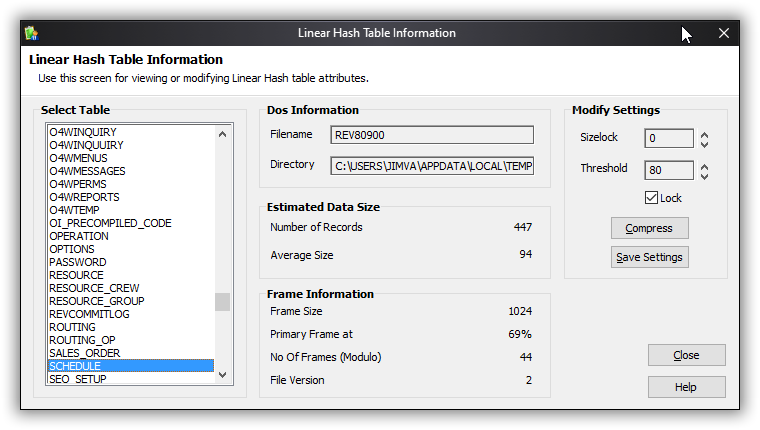Select the SALES_ORDER table

tap(131, 353)
